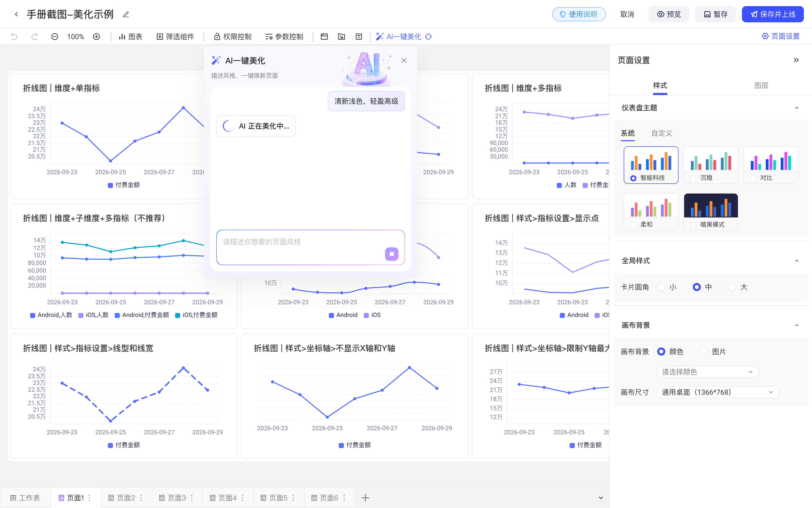Add a new page with the plus icon
Image resolution: width=812 pixels, height=508 pixels.
click(365, 498)
